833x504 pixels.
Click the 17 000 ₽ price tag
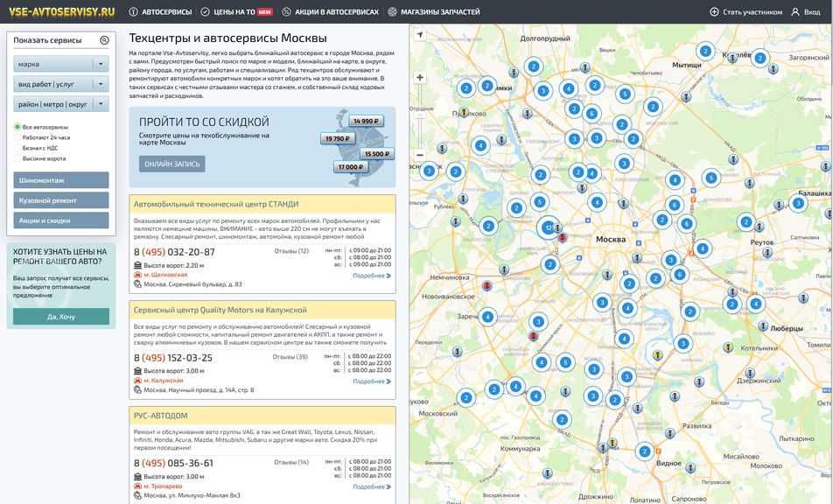[x=351, y=167]
